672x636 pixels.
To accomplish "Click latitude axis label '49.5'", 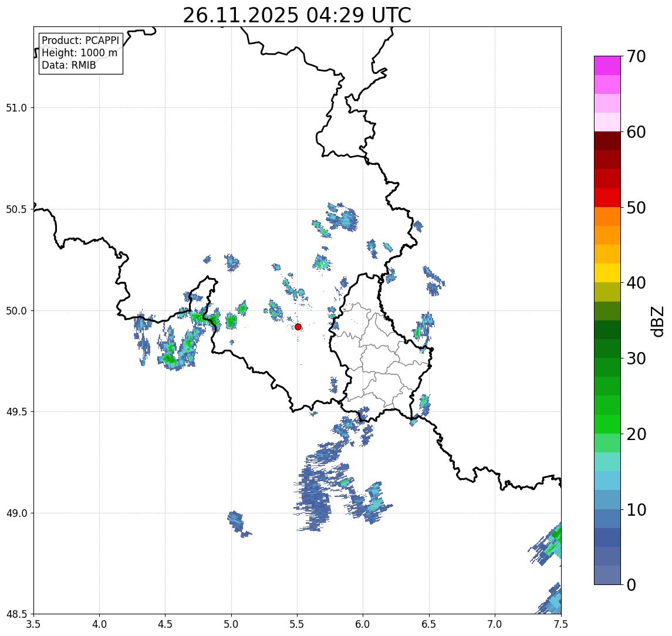I will click(16, 411).
